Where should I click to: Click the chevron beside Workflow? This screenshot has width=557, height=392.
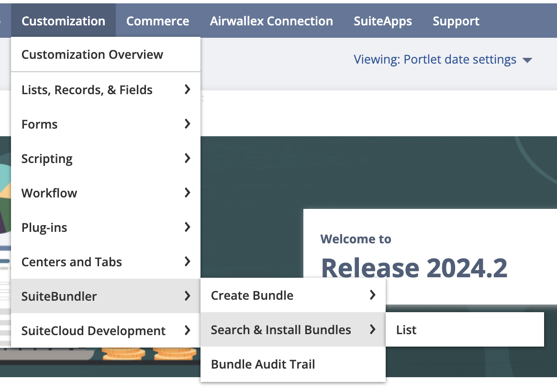187,193
